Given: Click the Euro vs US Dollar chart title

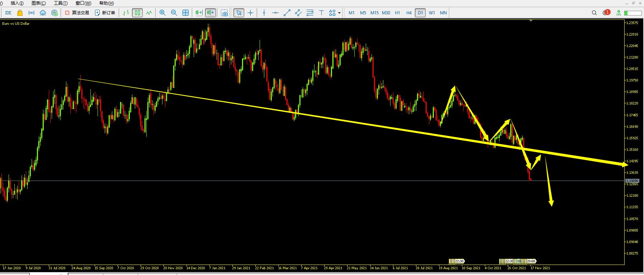Looking at the screenshot, I should (x=16, y=24).
